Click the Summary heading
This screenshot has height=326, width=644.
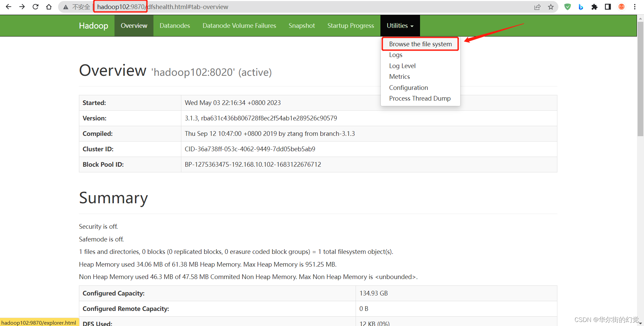[113, 198]
